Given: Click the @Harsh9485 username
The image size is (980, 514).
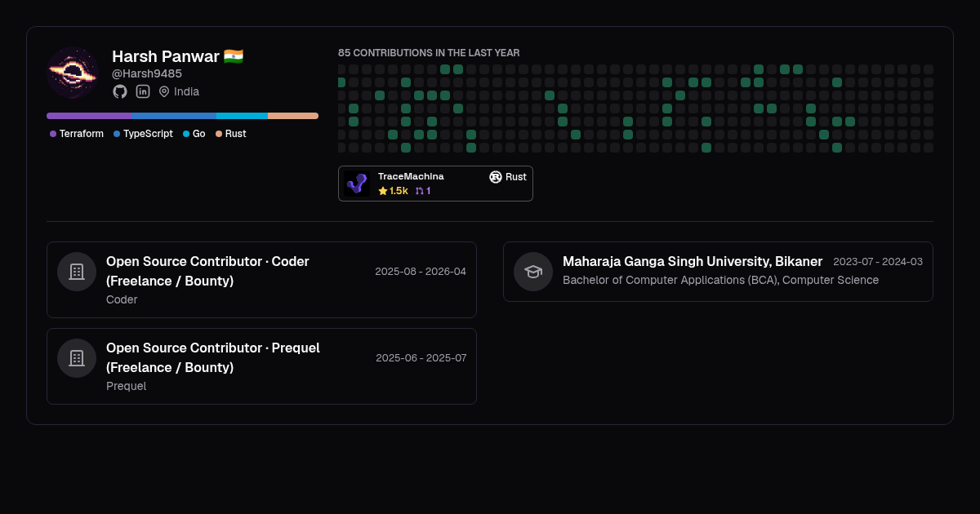Looking at the screenshot, I should pyautogui.click(x=147, y=73).
